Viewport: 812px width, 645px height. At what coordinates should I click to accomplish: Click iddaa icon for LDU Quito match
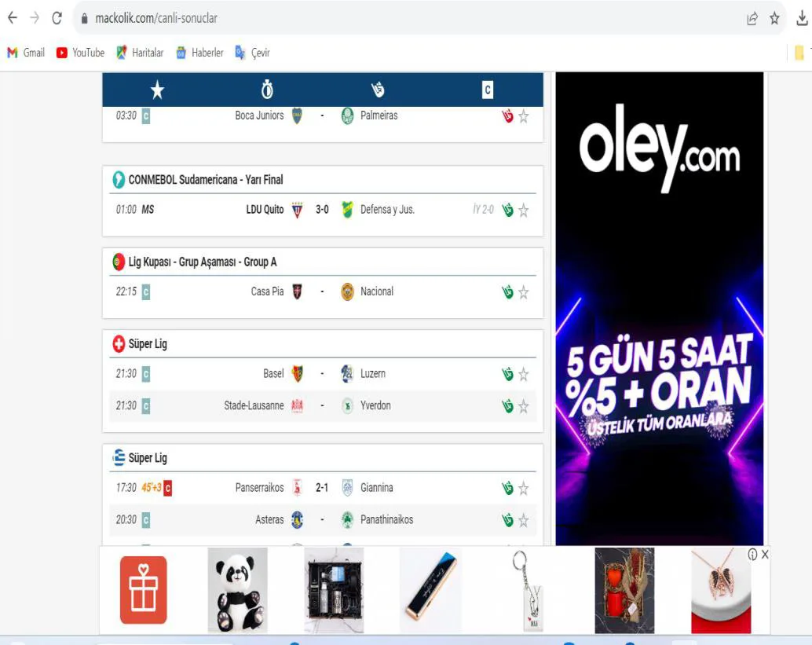pos(507,210)
